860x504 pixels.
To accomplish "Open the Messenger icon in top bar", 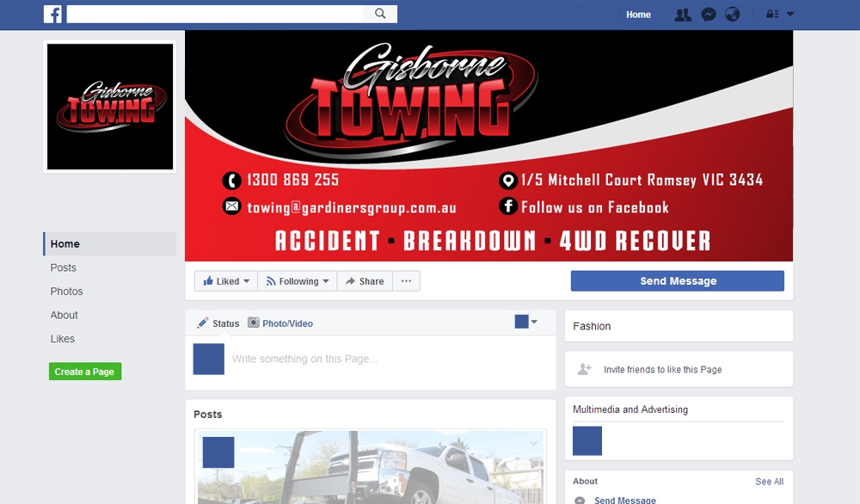I will coord(708,14).
